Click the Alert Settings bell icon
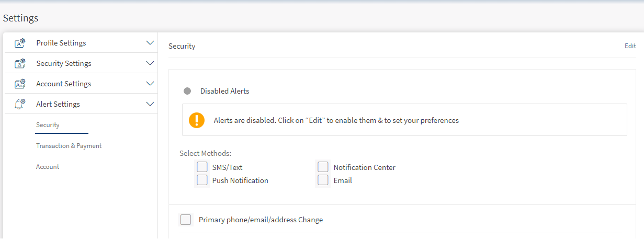 point(20,104)
